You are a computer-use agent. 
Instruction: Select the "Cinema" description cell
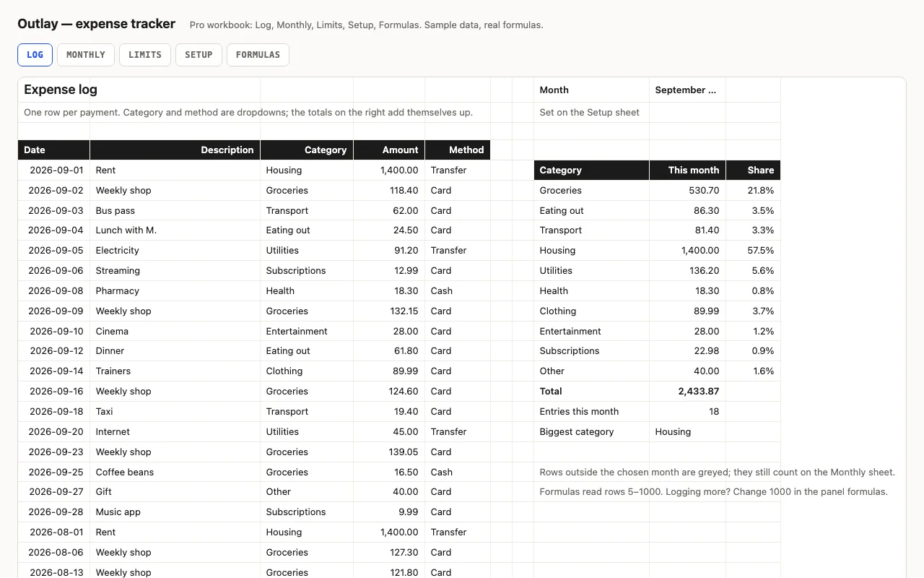[175, 332]
